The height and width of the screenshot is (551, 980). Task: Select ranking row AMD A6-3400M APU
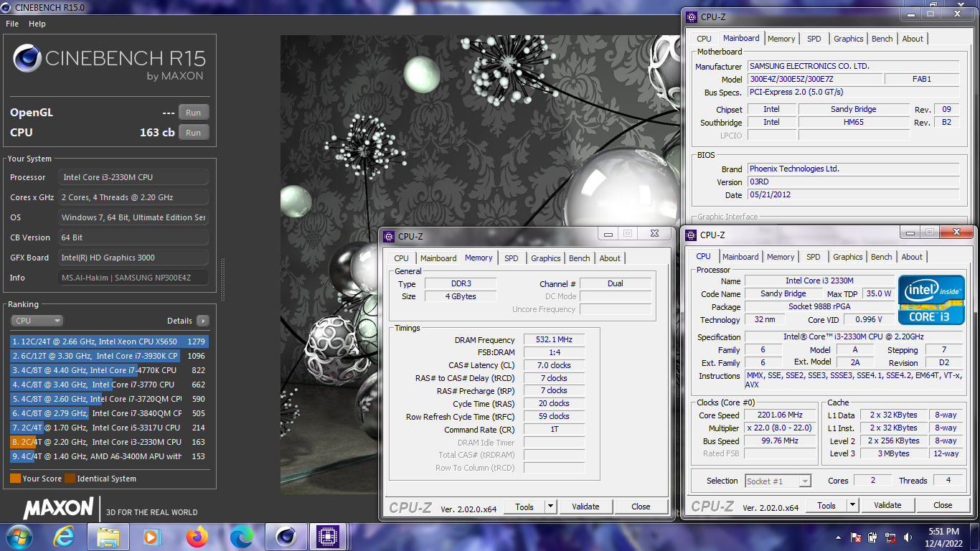tap(108, 456)
